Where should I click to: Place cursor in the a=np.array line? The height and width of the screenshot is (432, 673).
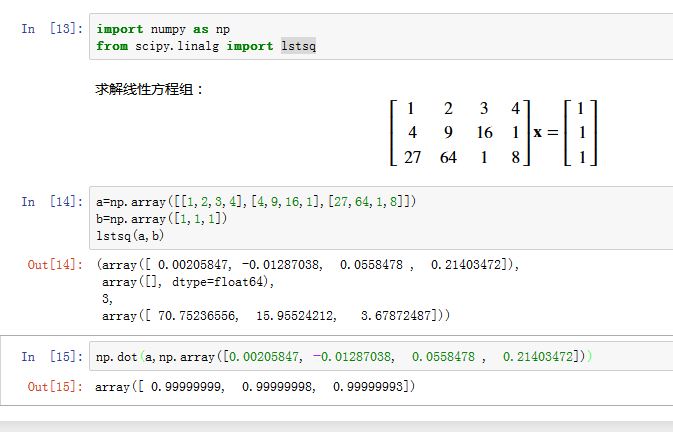255,202
